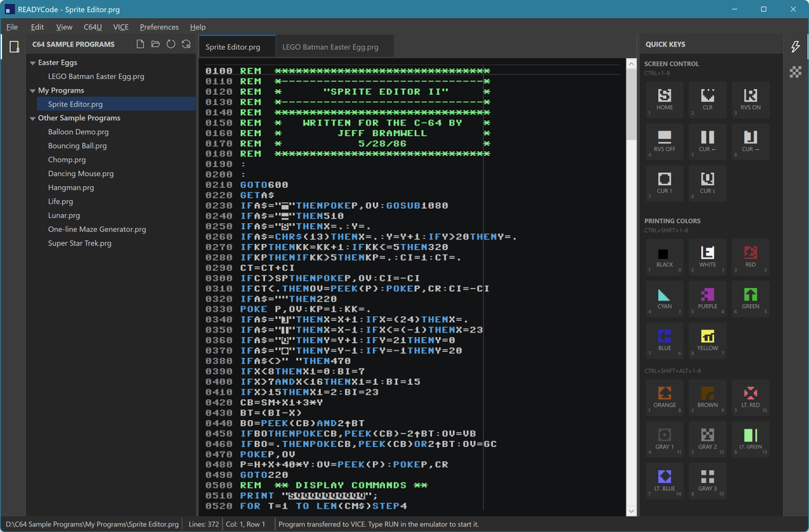The width and height of the screenshot is (809, 532).
Task: Open Balloon Demo.prg
Action: 78,132
